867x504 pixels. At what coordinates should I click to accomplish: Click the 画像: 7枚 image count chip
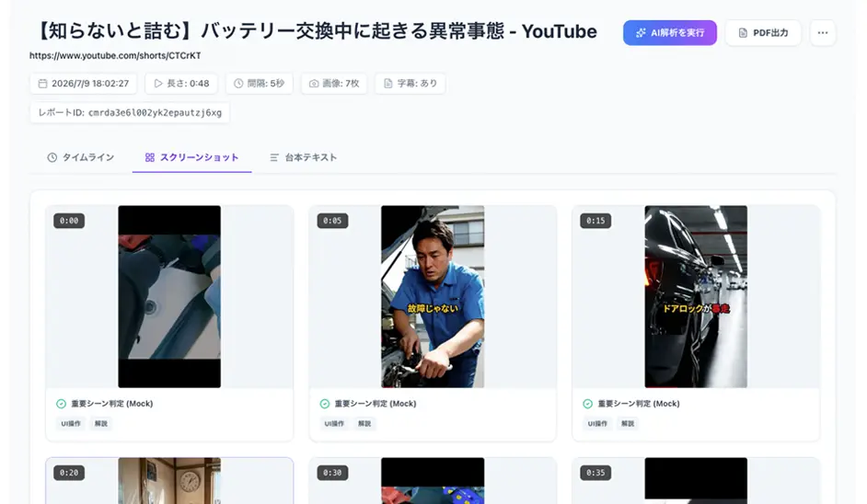334,84
